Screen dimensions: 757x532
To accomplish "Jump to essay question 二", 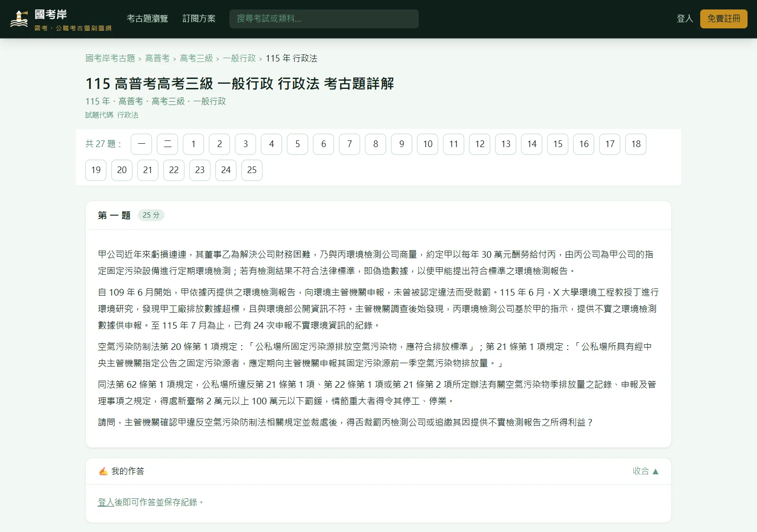I will [x=167, y=144].
